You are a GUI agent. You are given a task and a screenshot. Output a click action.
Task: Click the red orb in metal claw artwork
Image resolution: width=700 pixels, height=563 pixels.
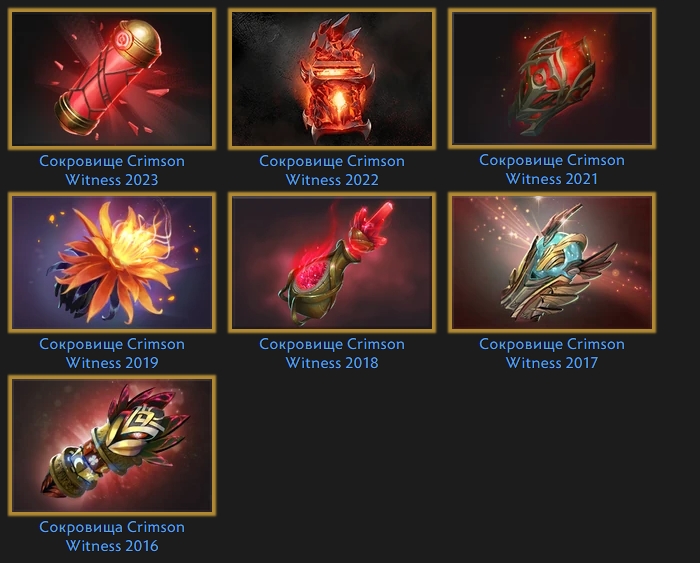click(552, 78)
